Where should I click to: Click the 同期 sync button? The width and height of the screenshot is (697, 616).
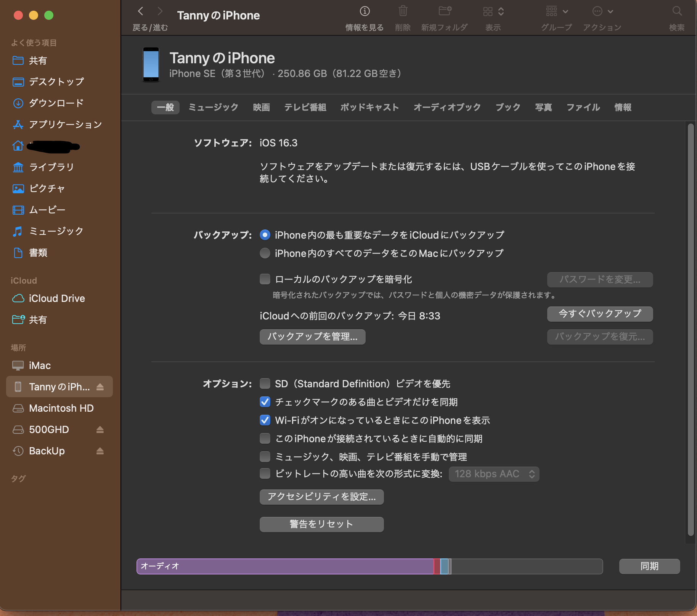(x=650, y=566)
